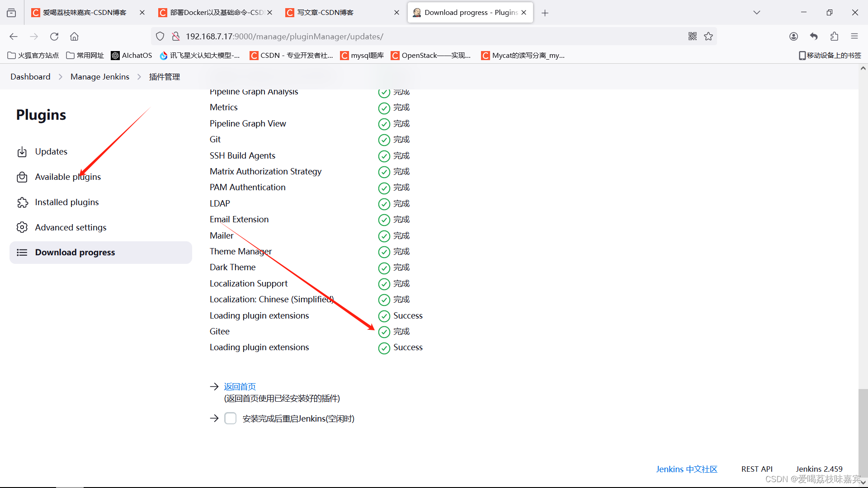Open a new tab with plus button
This screenshot has height=488, width=868.
tap(545, 13)
